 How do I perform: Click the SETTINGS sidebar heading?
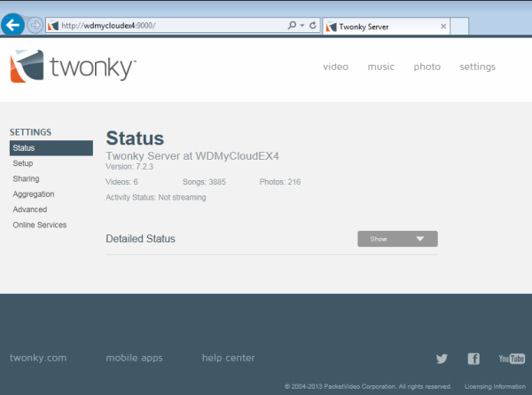(x=30, y=132)
